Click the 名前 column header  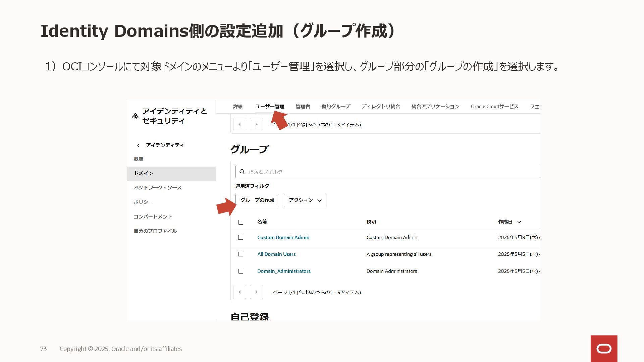[262, 222]
